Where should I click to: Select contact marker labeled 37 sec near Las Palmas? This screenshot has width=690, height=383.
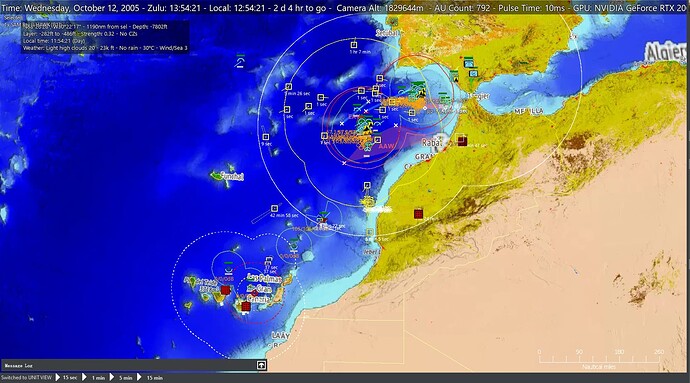click(x=268, y=260)
